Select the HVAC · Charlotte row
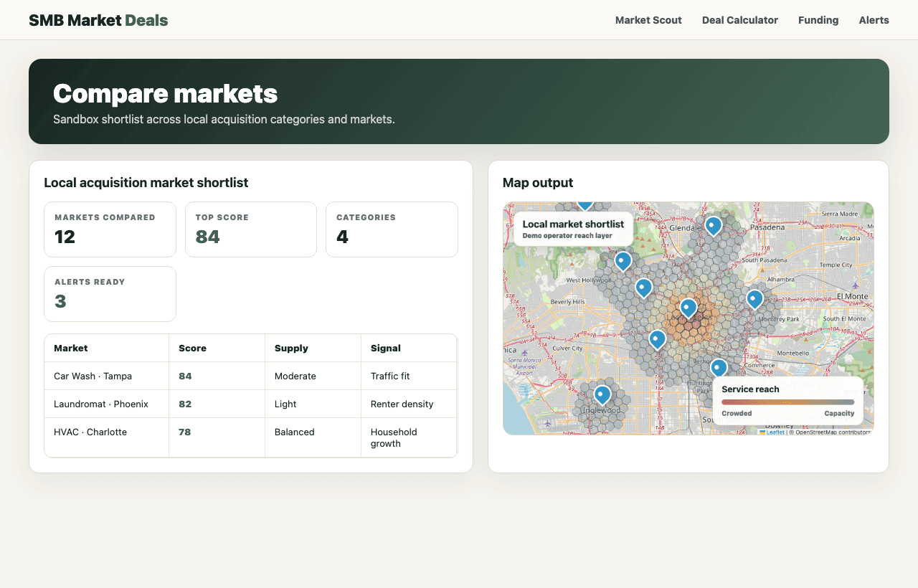This screenshot has height=588, width=918. pos(250,437)
